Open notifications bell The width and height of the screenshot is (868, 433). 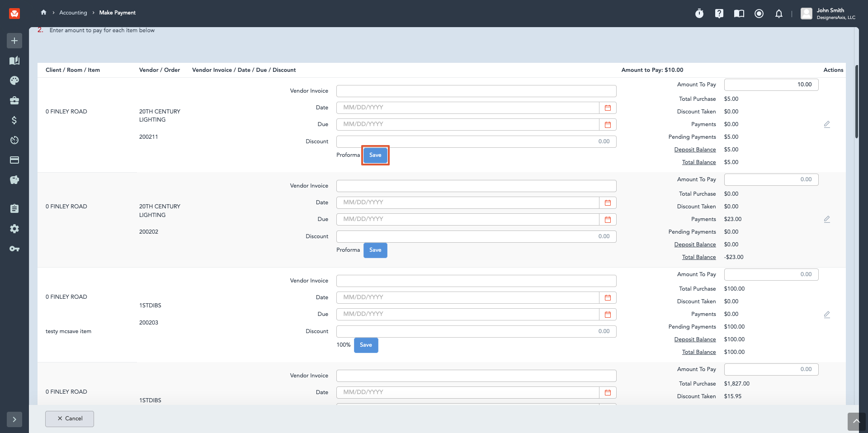779,14
